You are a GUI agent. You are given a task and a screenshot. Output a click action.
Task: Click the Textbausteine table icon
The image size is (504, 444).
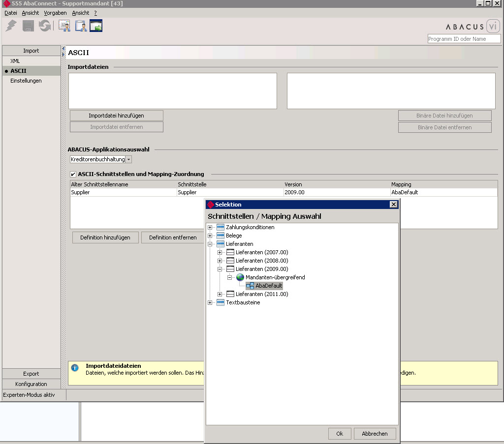tap(220, 302)
